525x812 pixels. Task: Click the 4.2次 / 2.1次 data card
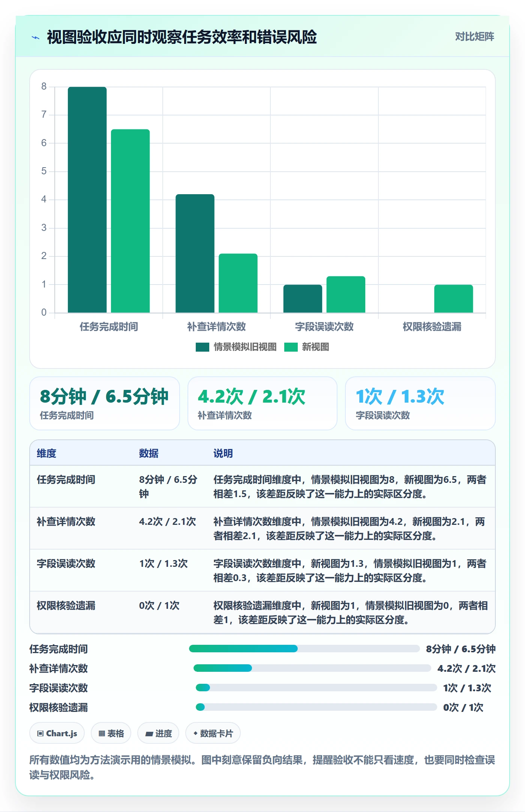262,403
